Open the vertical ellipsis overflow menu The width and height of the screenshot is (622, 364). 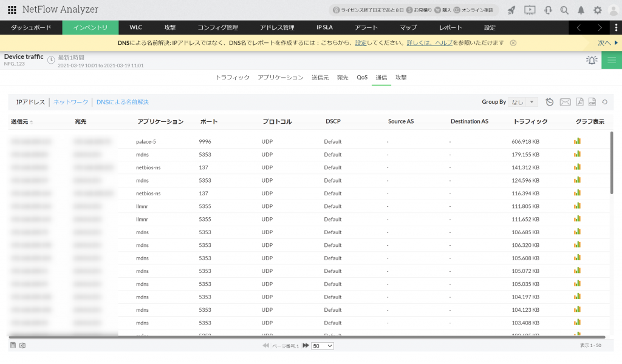pyautogui.click(x=617, y=27)
